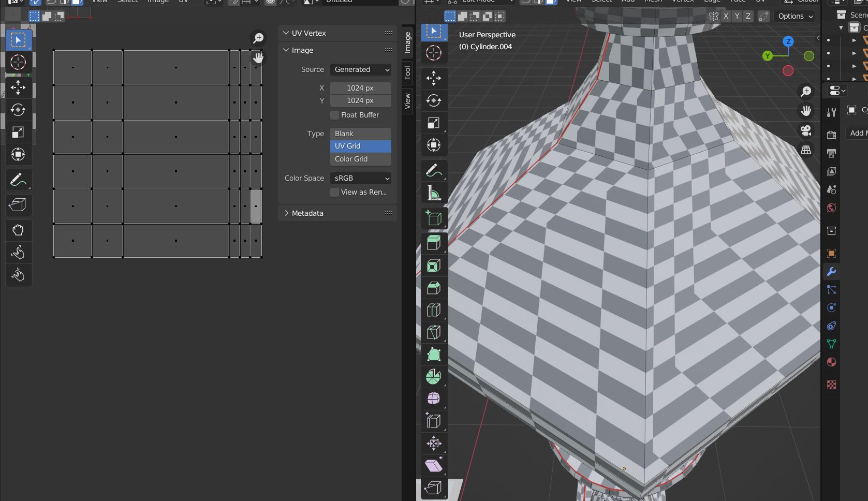Collapse the Scene Collection in the Outliner
This screenshot has height=501, width=868.
point(841,27)
